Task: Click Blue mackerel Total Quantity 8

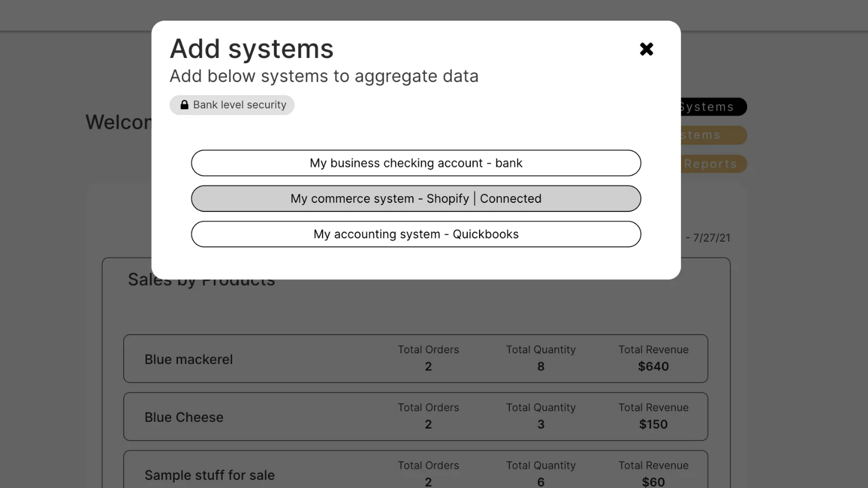Action: tap(541, 367)
